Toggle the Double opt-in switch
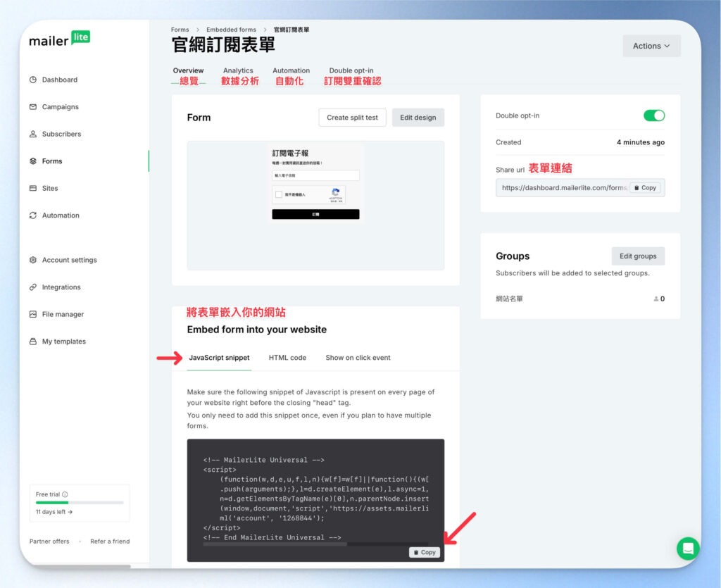 654,115
